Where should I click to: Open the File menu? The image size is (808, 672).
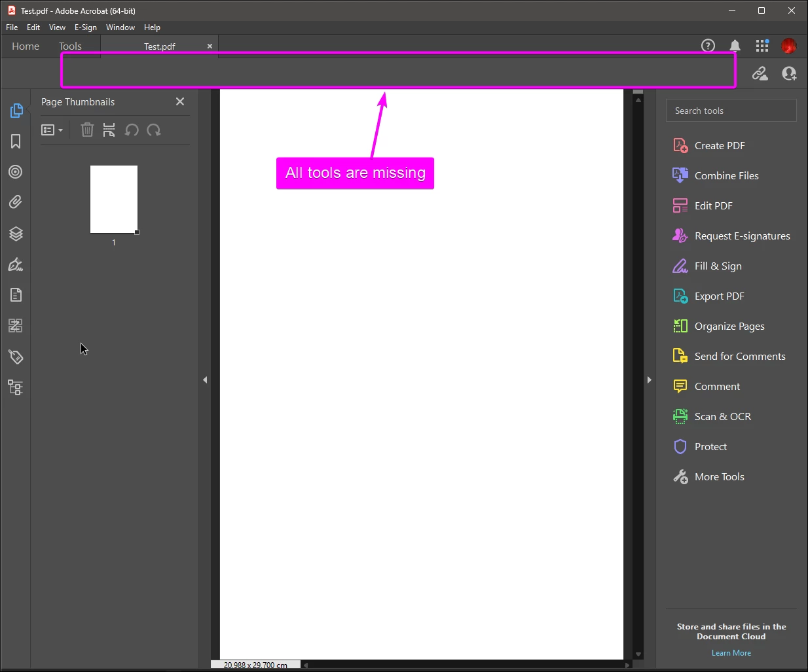click(x=12, y=27)
